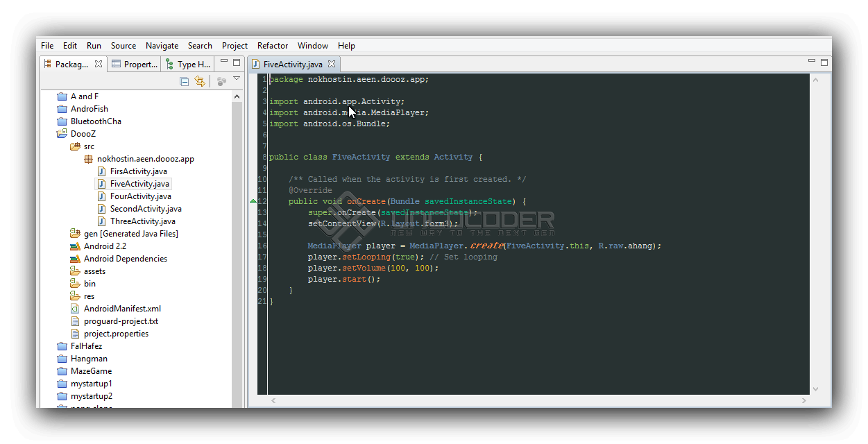
Task: Select the bin folder
Action: (90, 284)
